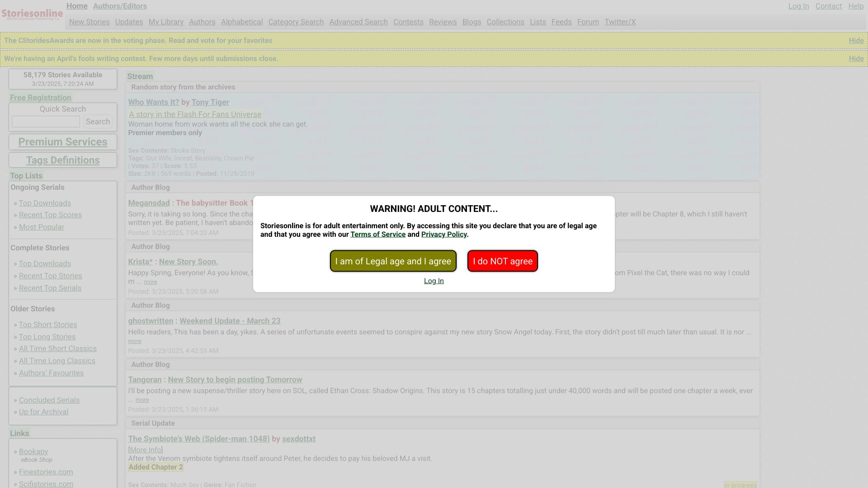Open the Privacy Policy link
868x488 pixels.
443,235
